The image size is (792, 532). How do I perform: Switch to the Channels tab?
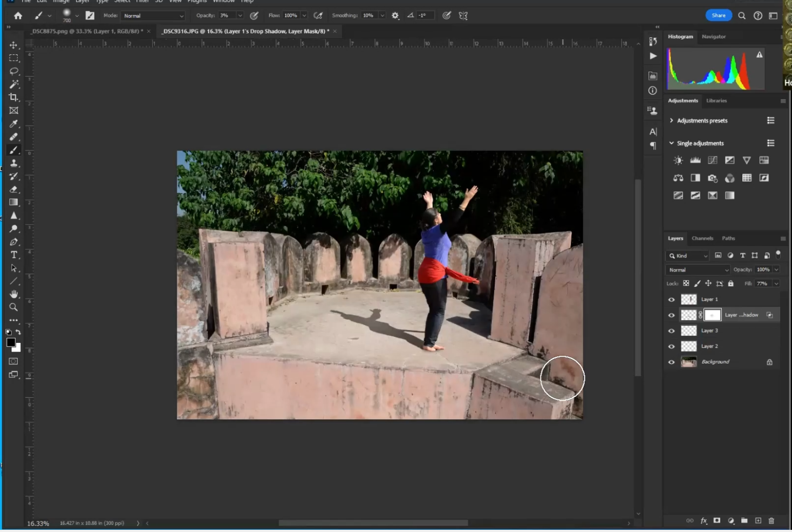702,238
